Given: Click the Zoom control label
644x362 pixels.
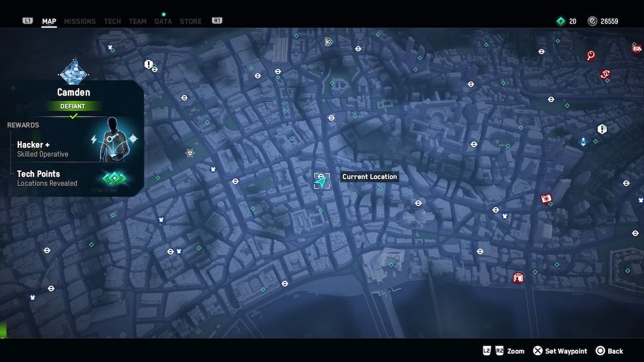Looking at the screenshot, I should (x=516, y=351).
